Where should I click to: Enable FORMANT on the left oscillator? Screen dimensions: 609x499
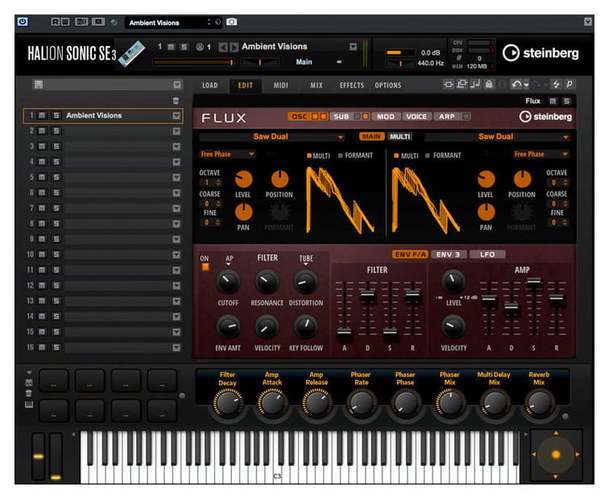pos(355,156)
